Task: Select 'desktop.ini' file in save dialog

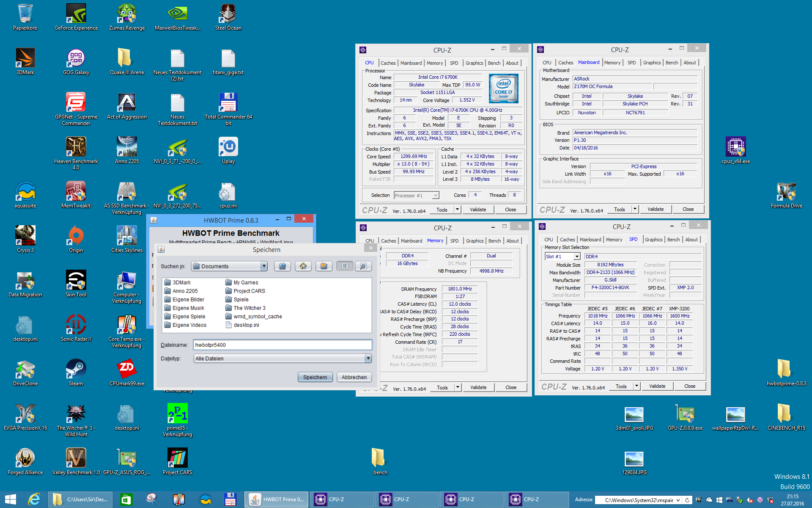Action: (x=242, y=325)
